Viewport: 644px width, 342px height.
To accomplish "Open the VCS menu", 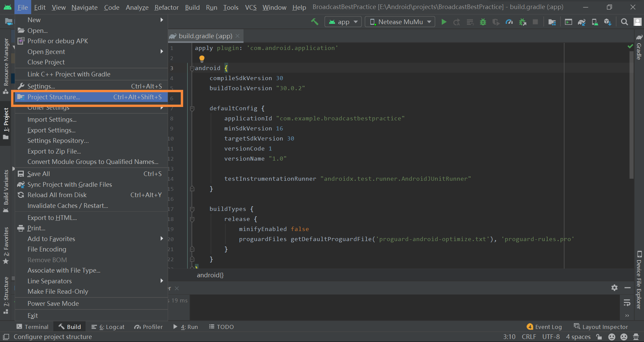I will pos(251,7).
